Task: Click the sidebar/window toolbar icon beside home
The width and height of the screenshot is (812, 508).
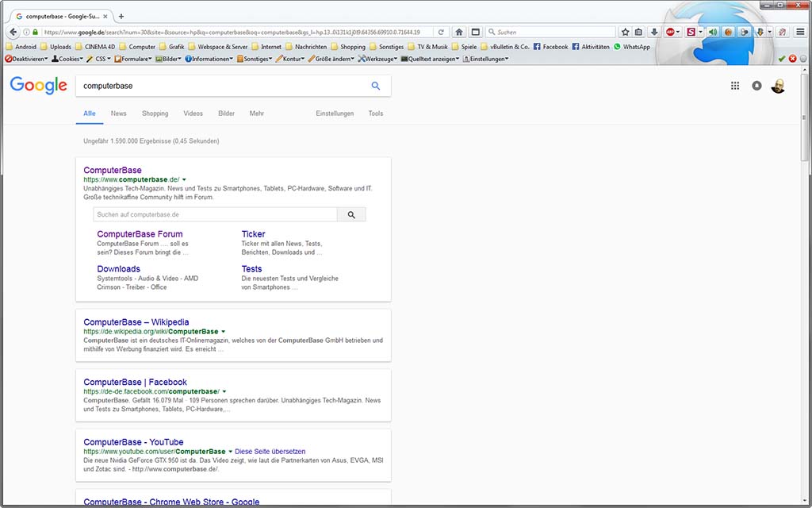Action: (475, 32)
